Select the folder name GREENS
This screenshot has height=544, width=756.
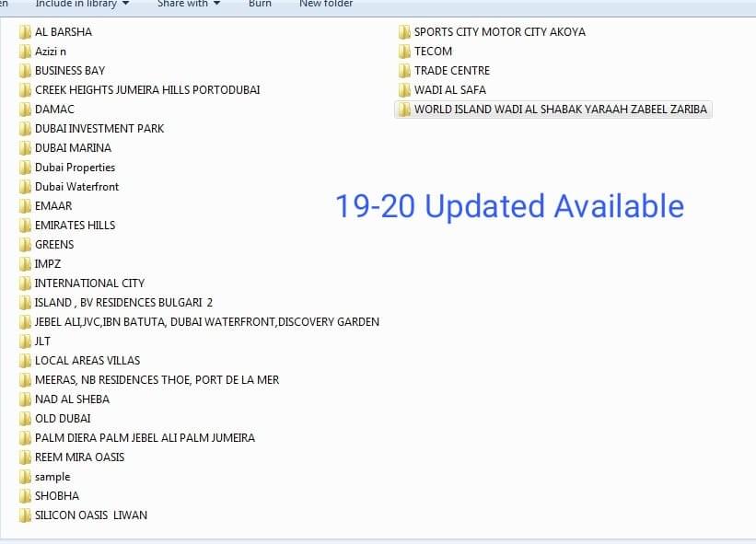(54, 245)
